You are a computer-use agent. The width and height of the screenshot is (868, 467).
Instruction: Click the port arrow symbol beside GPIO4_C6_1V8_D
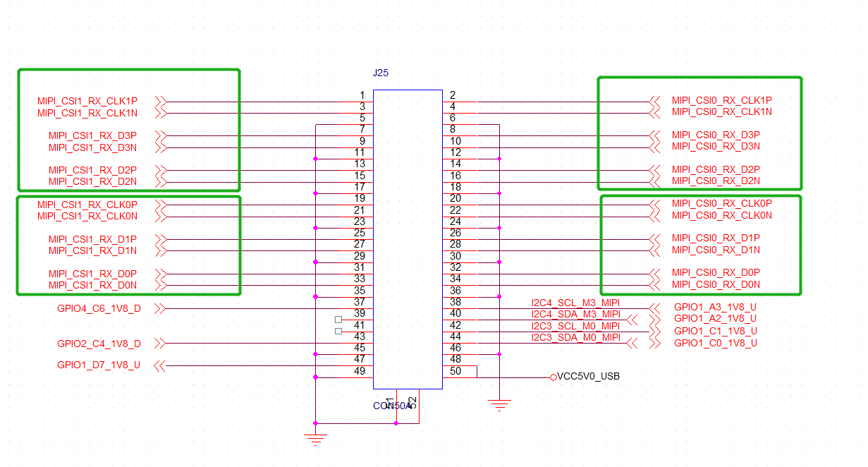[x=159, y=308]
